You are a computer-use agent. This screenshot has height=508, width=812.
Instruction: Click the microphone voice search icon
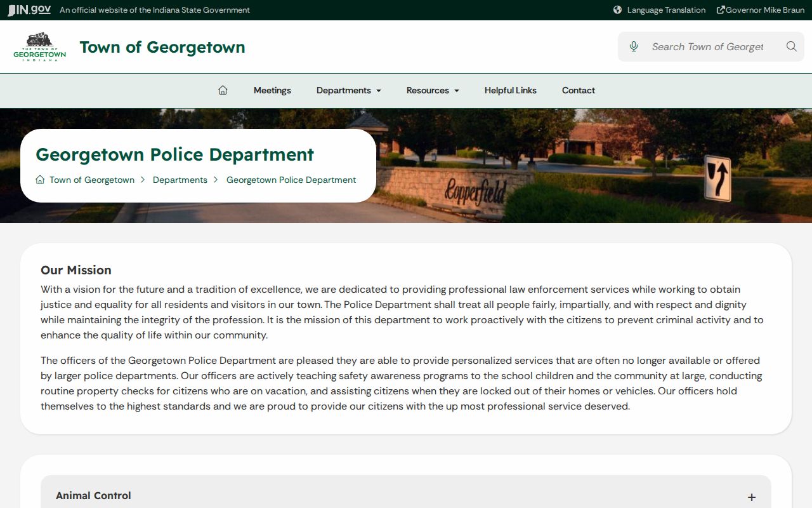[633, 46]
